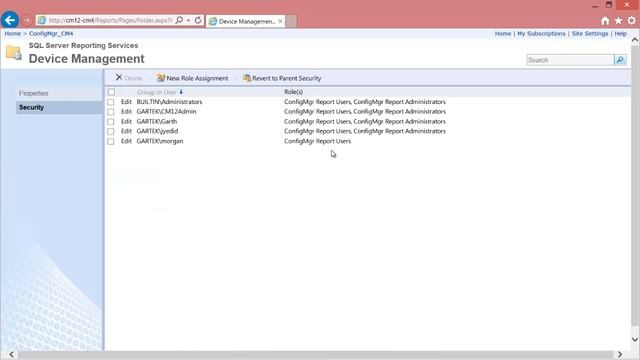The image size is (640, 360).
Task: Open browser Tools gear icon
Action: (x=631, y=20)
